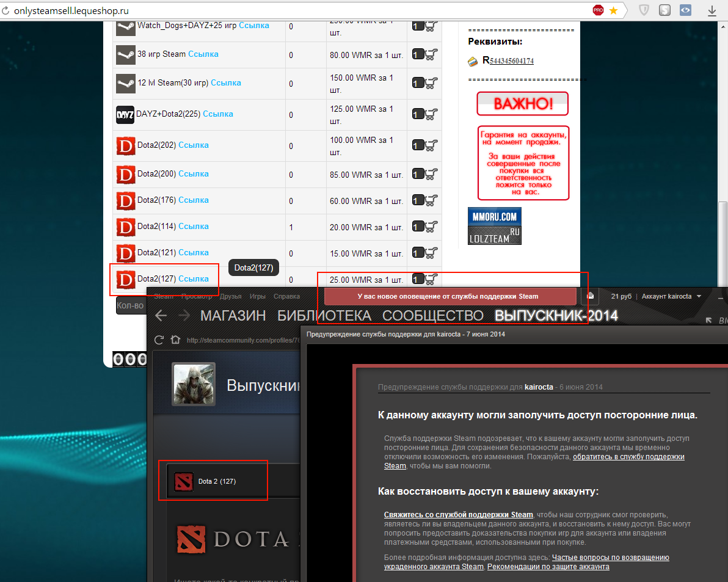Image resolution: width=728 pixels, height=582 pixels.
Task: Open Ссылка link for 38 игр Steam
Action: 203,54
